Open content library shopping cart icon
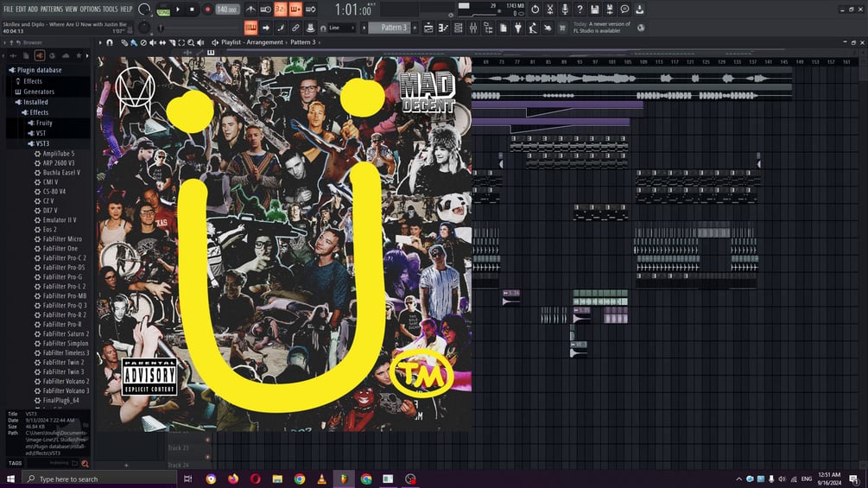The image size is (868, 488). [562, 28]
